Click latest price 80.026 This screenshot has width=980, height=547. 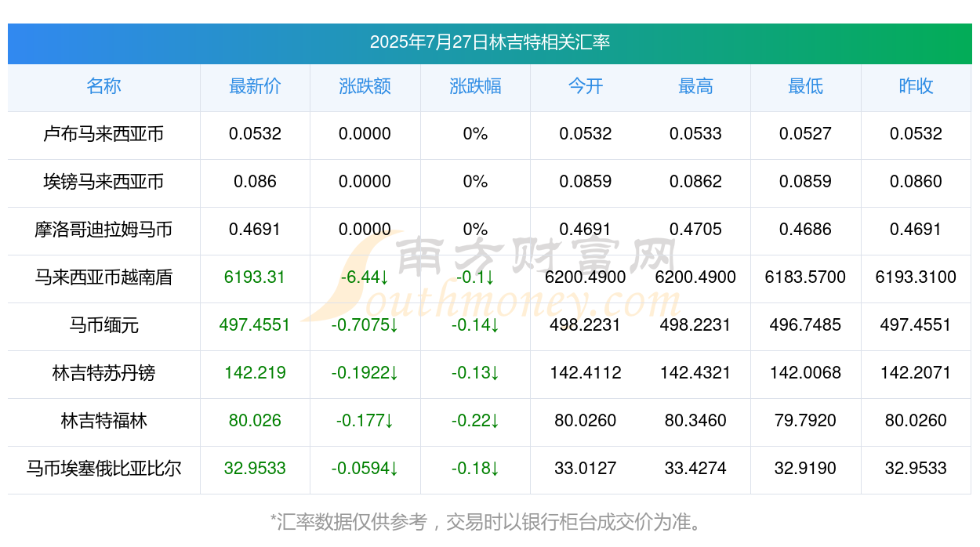pos(255,421)
